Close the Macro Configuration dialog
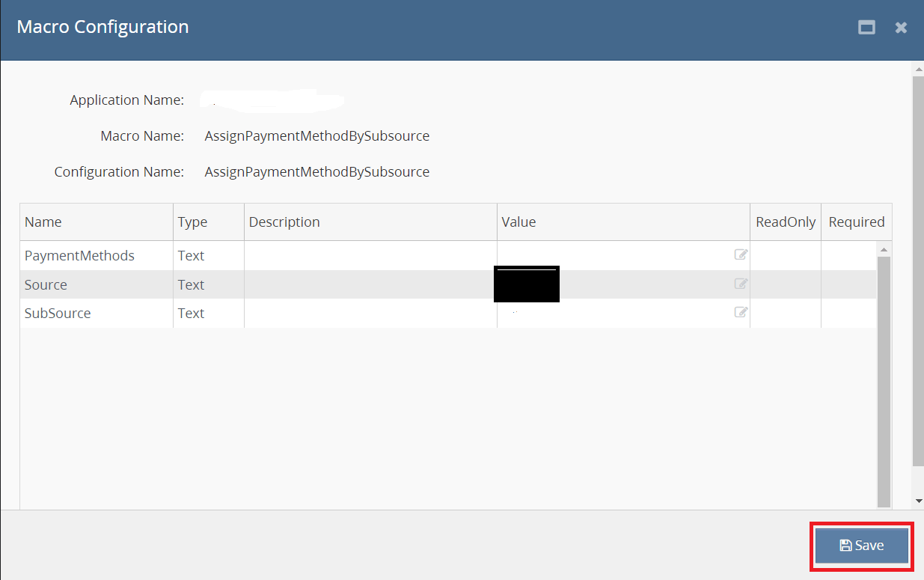This screenshot has height=580, width=924. tap(901, 28)
